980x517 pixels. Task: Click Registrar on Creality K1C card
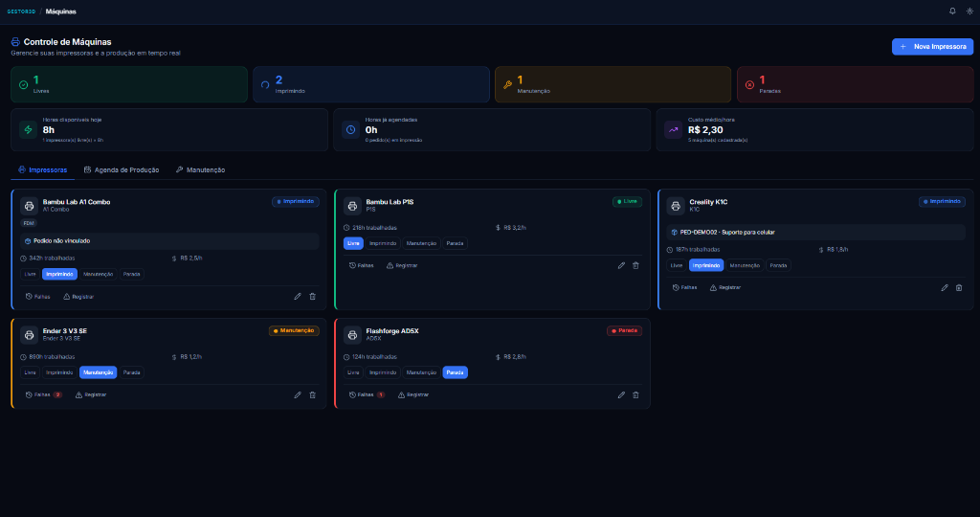click(x=725, y=287)
